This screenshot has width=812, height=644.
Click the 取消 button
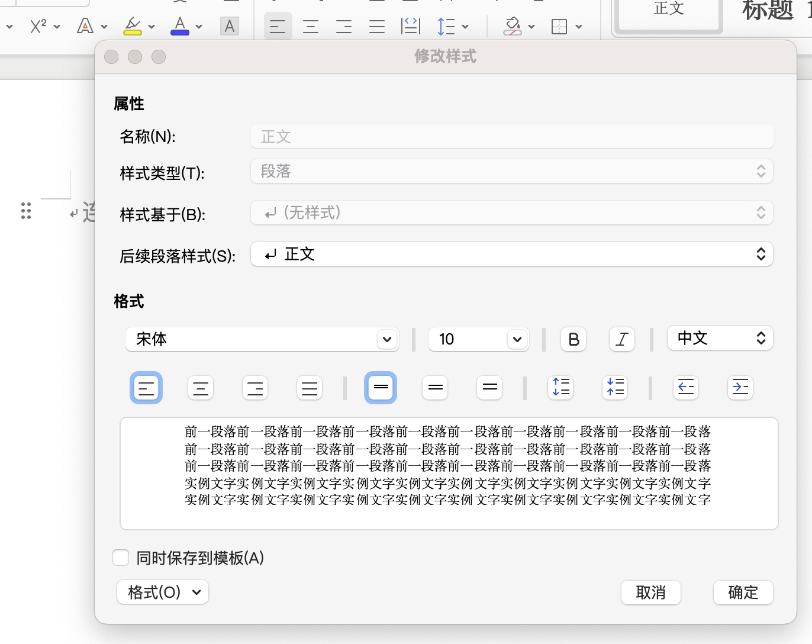[x=651, y=593]
